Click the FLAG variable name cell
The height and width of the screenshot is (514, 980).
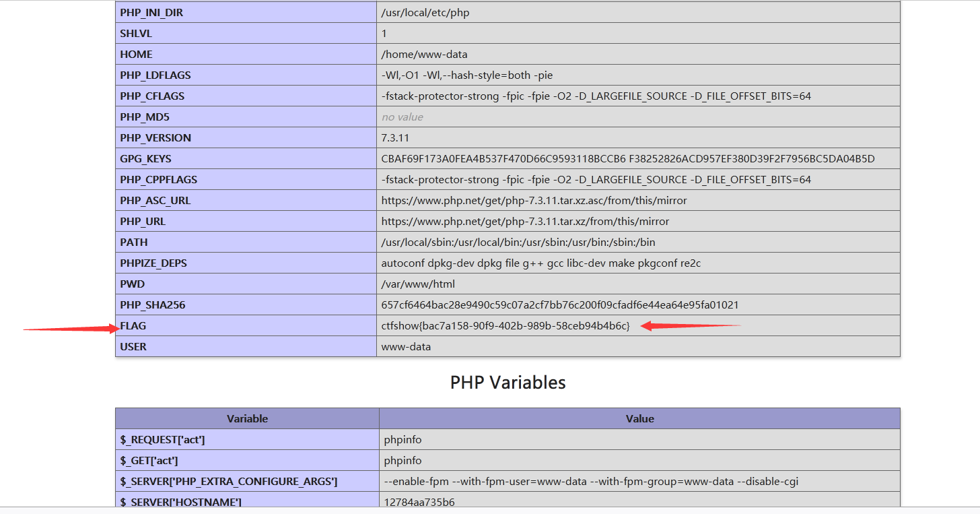246,325
